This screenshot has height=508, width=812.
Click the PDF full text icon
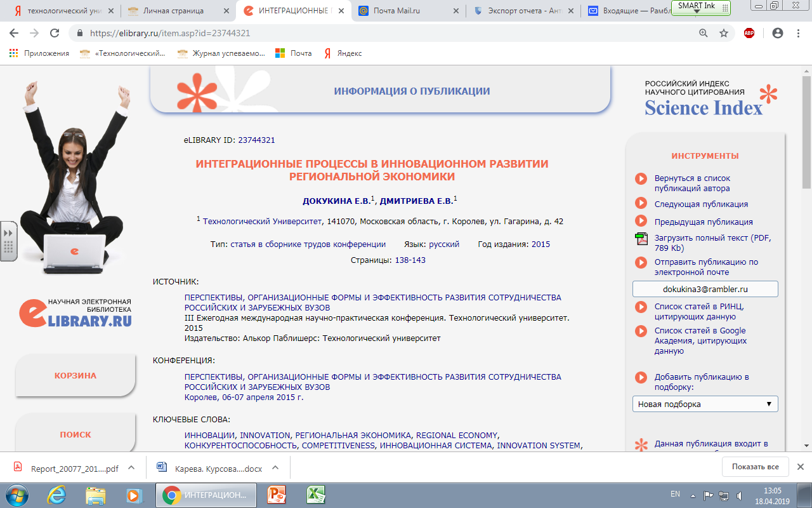coord(641,239)
